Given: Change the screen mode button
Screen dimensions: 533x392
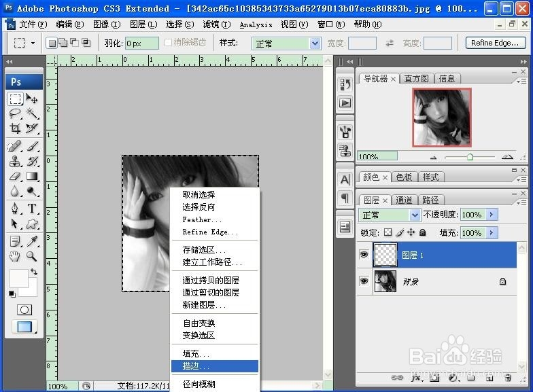Looking at the screenshot, I should click(24, 327).
